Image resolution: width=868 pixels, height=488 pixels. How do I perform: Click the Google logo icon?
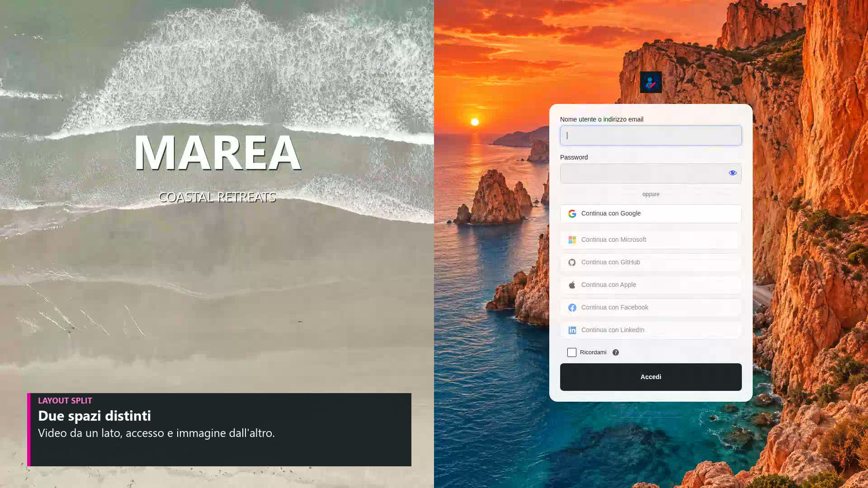pos(572,214)
